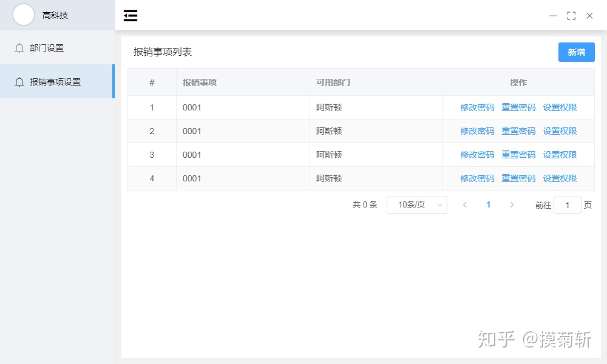Click the 新增 button
Screen dimensions: 607x364
[576, 52]
